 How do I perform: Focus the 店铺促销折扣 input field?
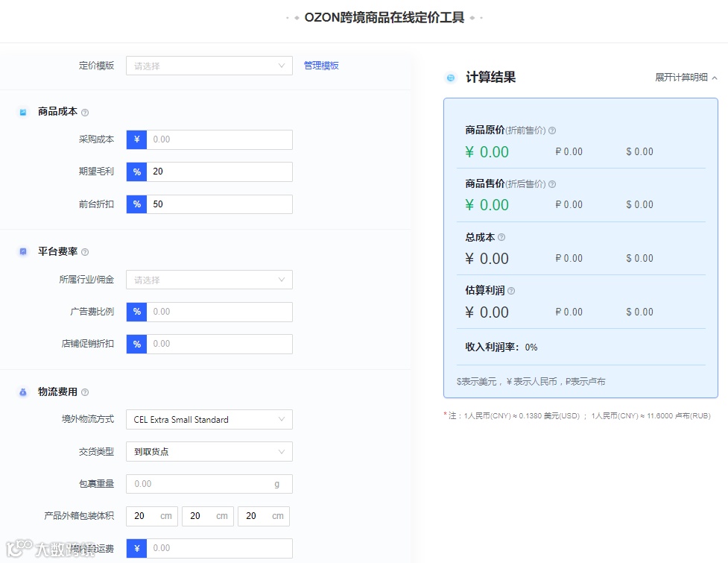[x=220, y=345]
